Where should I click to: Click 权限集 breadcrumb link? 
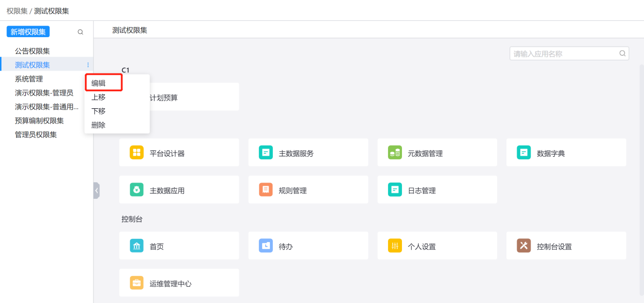coord(17,11)
